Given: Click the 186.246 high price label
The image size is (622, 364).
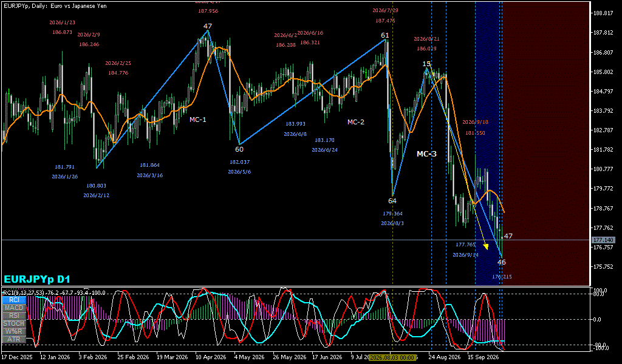Looking at the screenshot, I should click(89, 44).
